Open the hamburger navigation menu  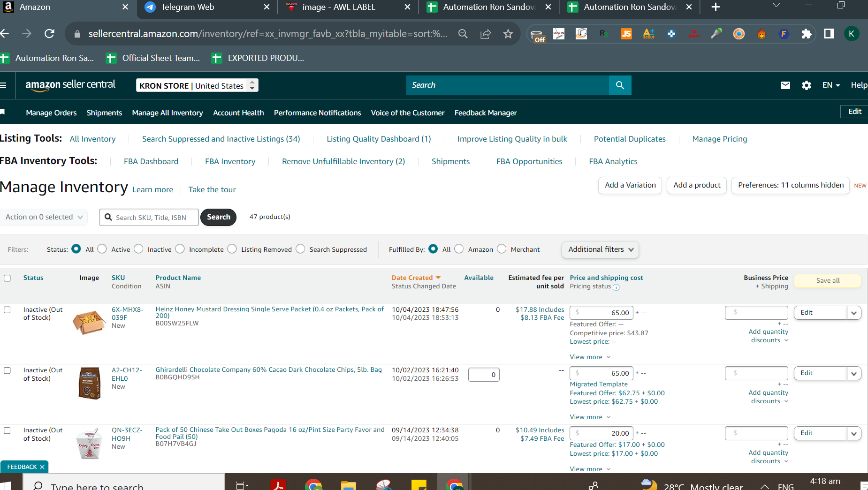[3, 85]
